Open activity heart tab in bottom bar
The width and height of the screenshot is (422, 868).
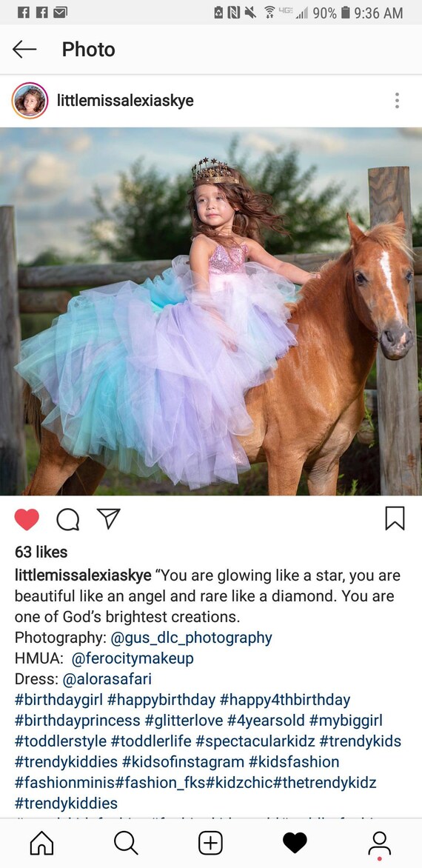tap(295, 843)
